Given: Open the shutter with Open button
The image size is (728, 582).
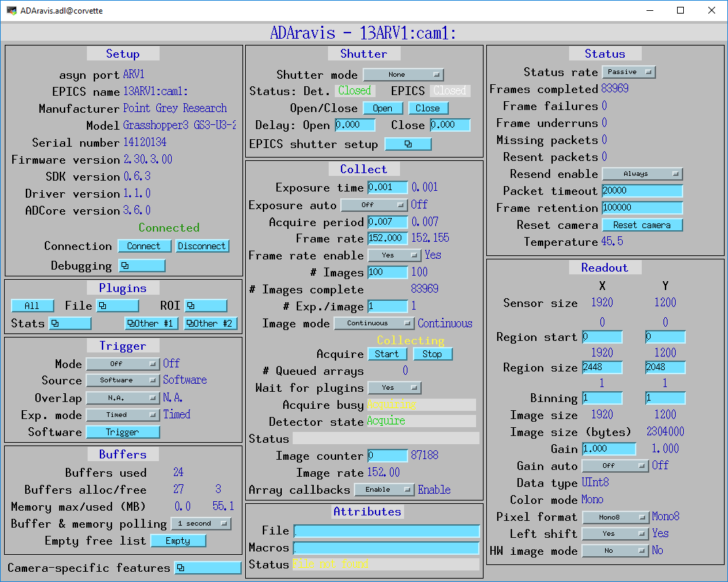Looking at the screenshot, I should [382, 108].
